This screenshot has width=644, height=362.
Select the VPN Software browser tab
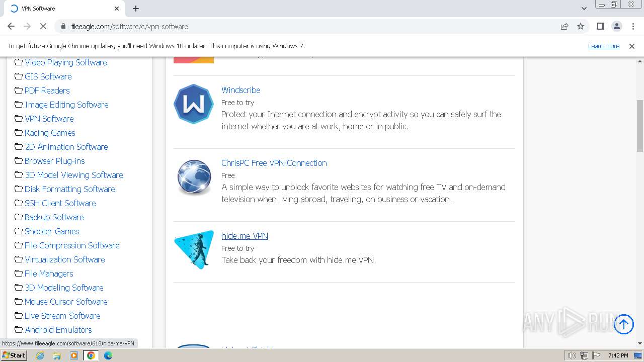(65, 9)
